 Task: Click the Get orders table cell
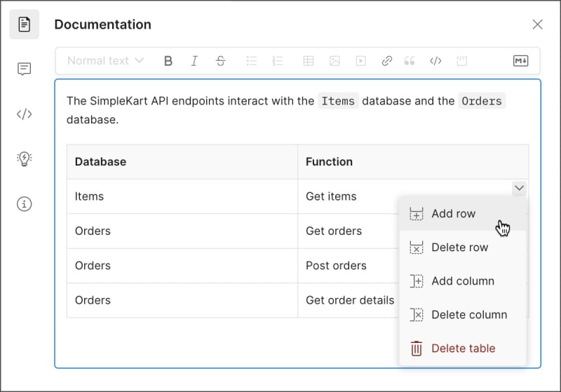tap(334, 231)
